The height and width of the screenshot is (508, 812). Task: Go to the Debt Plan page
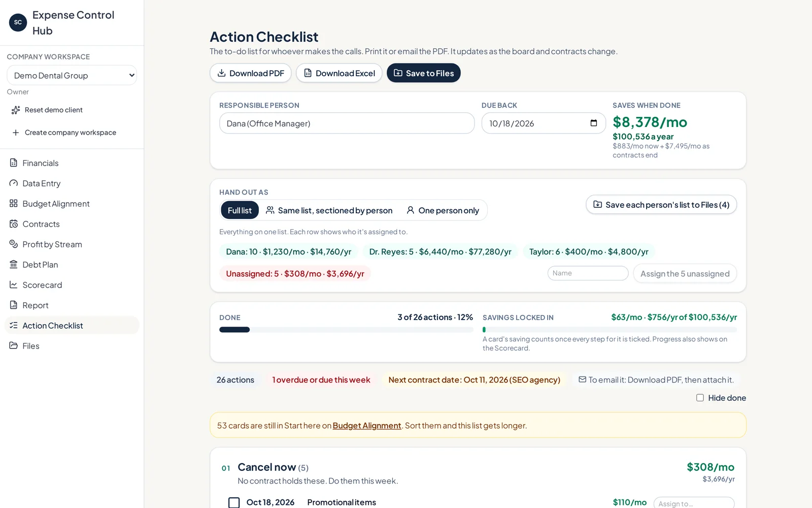click(72, 265)
